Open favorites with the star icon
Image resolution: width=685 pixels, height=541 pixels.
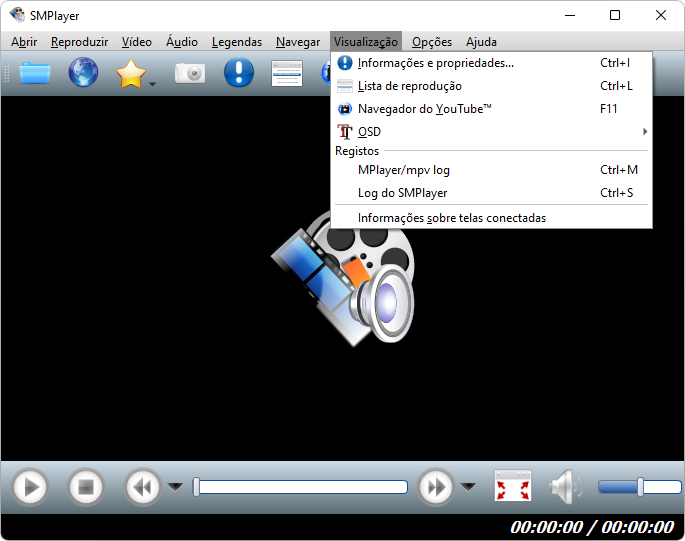tap(131, 73)
